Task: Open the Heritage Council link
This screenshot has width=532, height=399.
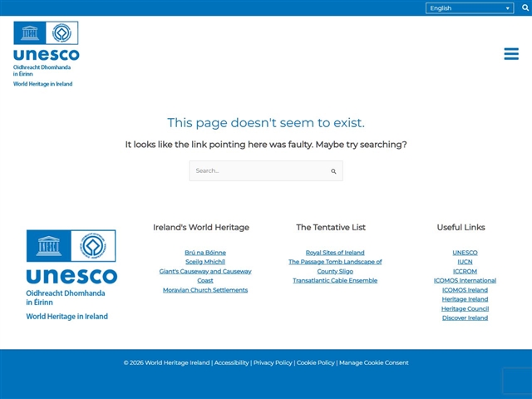Action: pos(465,308)
